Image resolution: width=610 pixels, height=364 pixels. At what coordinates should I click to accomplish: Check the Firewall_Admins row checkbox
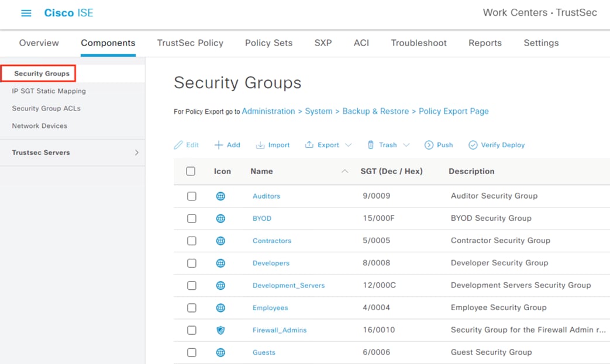point(192,330)
